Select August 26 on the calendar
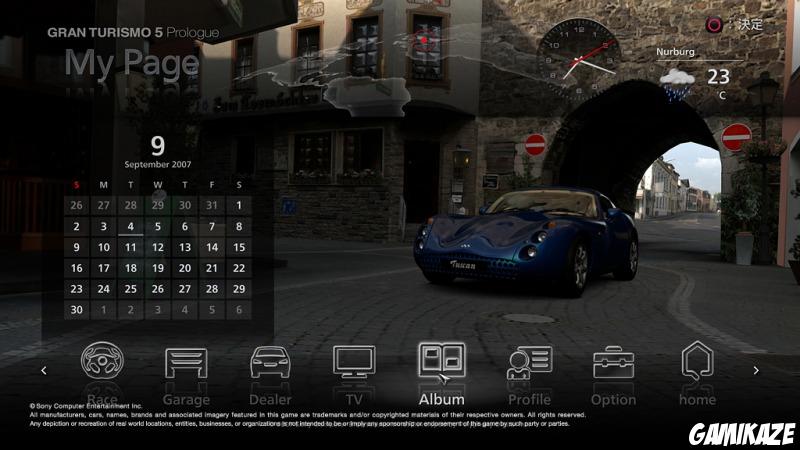Viewport: 800px width, 450px height. point(77,206)
